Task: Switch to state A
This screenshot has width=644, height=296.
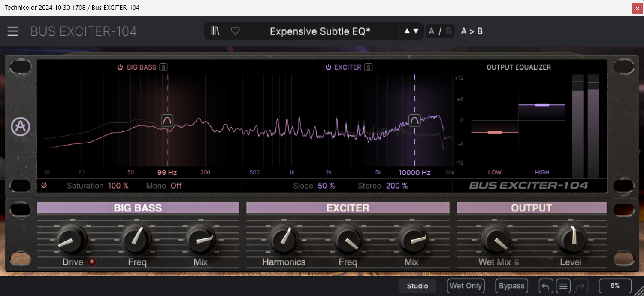Action: pos(432,31)
